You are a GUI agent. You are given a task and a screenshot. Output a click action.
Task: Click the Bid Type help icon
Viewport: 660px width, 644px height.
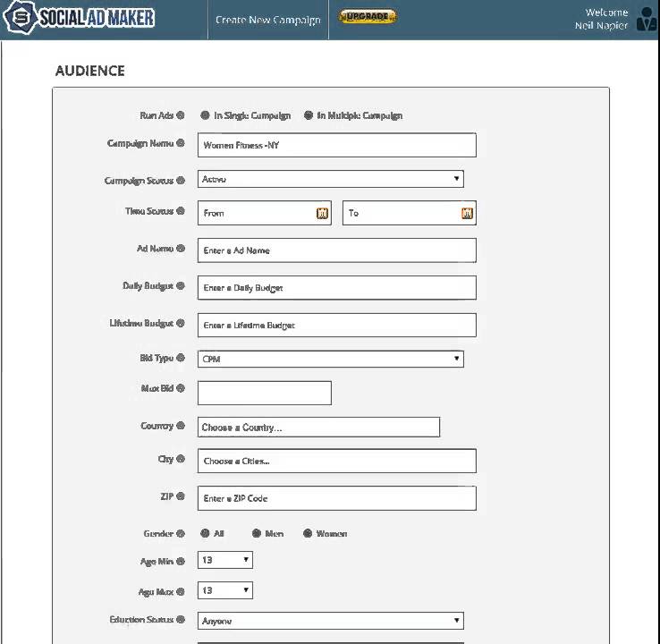tap(181, 358)
